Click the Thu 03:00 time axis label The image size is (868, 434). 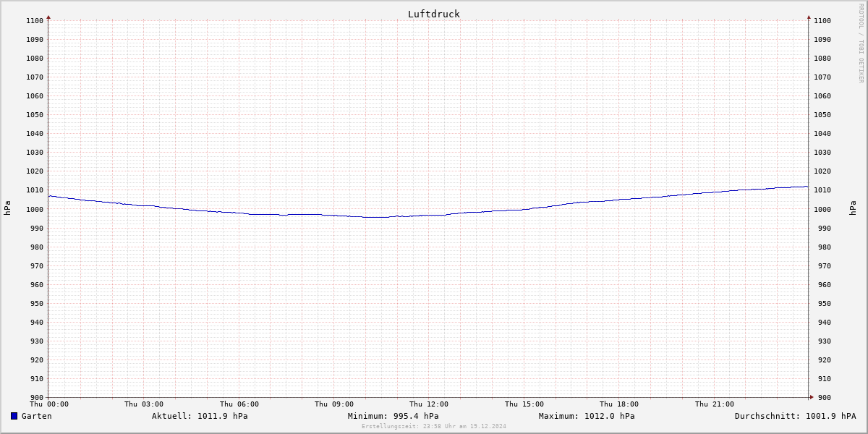coord(144,404)
